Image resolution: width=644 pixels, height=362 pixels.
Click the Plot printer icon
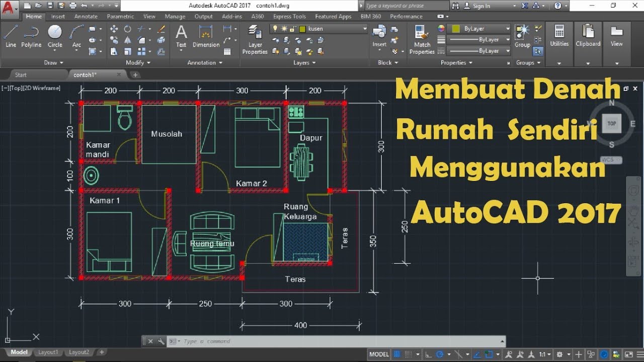73,6
